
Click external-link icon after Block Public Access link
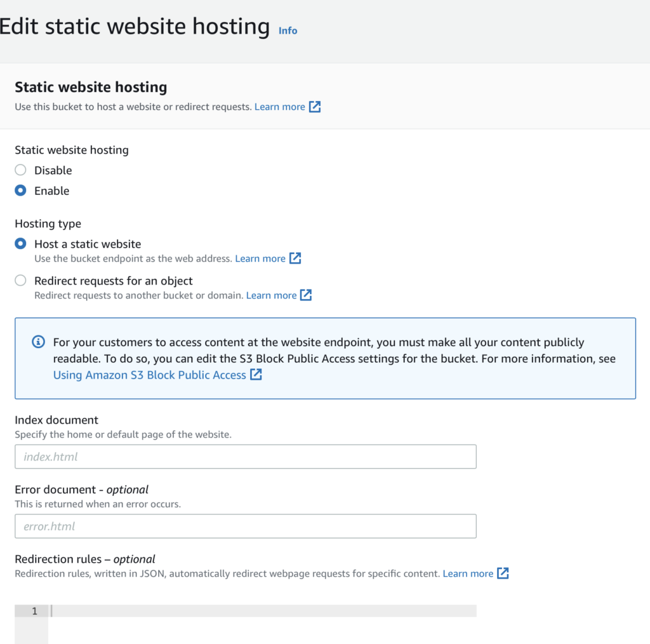[x=256, y=374]
